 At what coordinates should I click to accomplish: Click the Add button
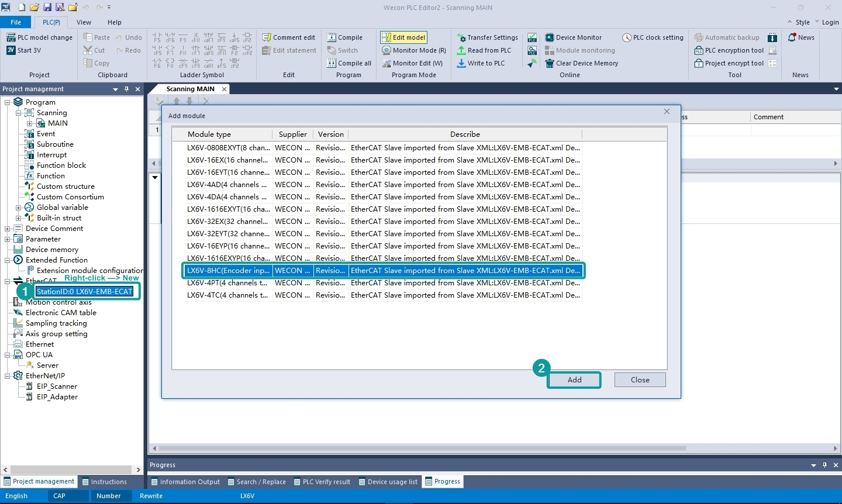point(574,380)
